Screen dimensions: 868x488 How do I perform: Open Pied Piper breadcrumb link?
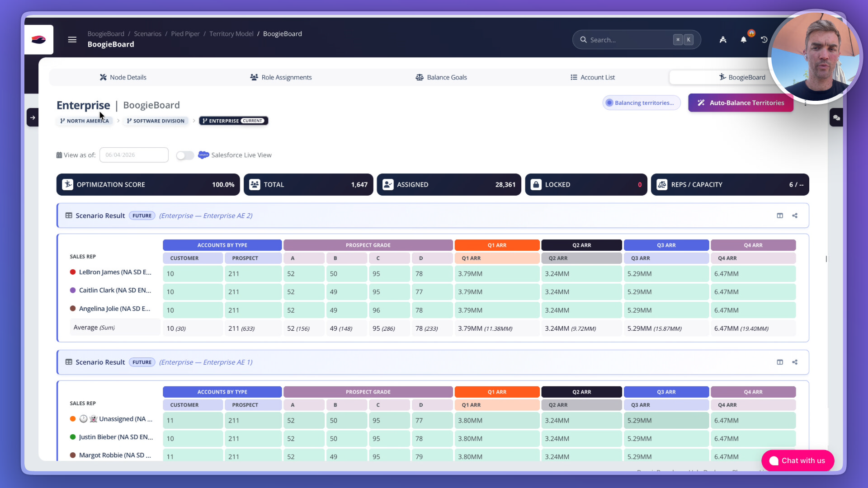(x=185, y=34)
